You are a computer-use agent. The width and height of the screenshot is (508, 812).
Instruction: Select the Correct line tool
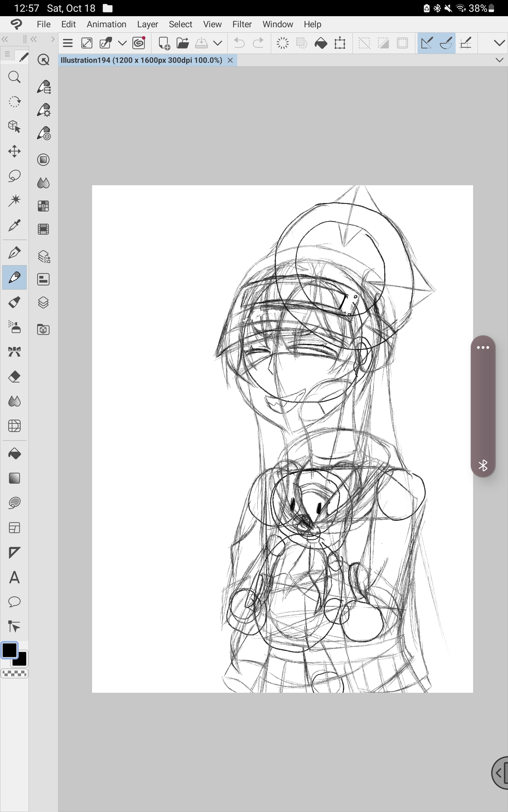[14, 626]
